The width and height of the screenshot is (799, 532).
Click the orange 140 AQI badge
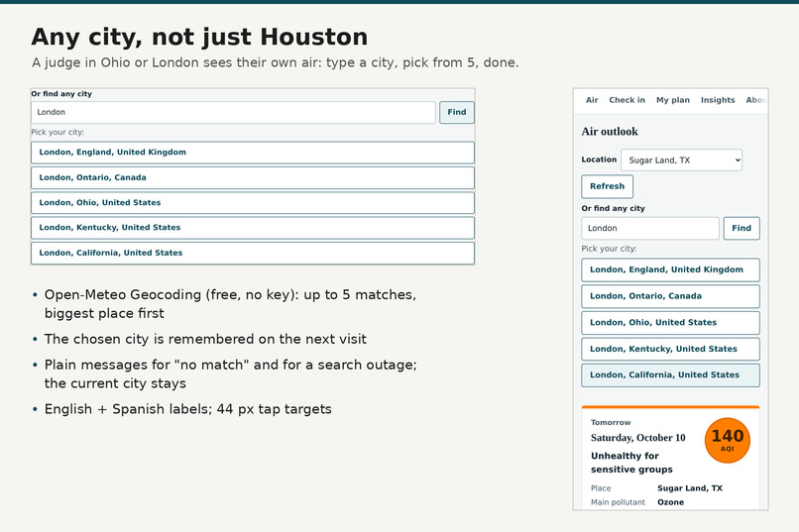(x=728, y=441)
